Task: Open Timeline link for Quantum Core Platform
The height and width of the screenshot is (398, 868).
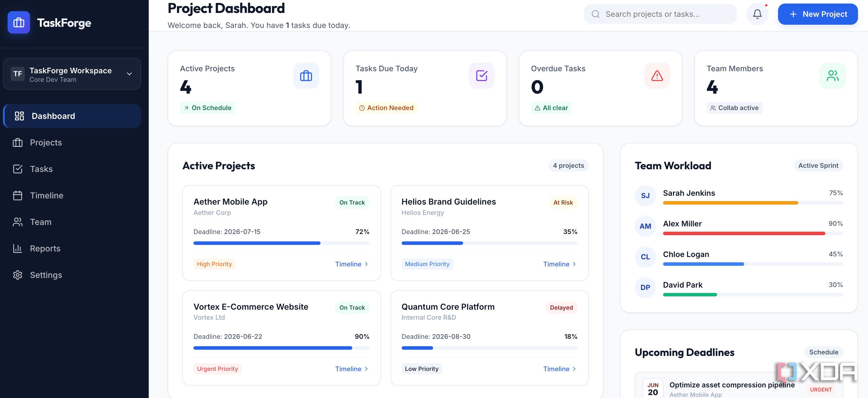Action: pyautogui.click(x=559, y=369)
